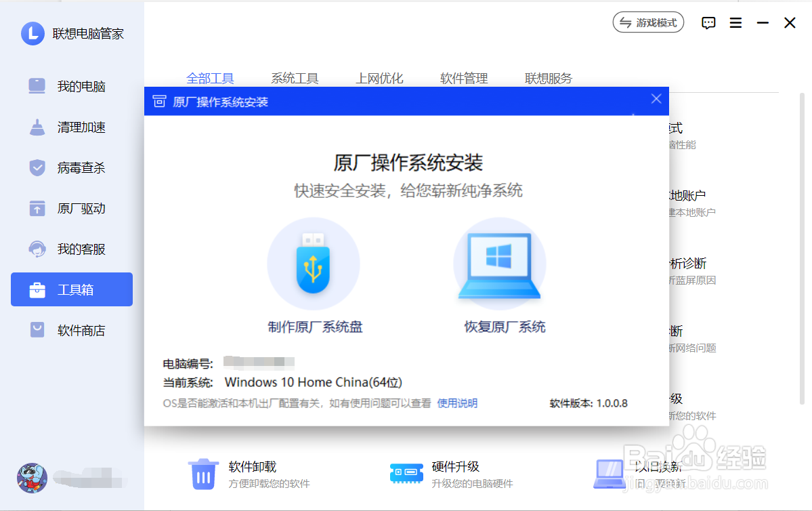This screenshot has width=812, height=511.
Task: Click the 我的客服 headset icon
Action: coord(37,249)
